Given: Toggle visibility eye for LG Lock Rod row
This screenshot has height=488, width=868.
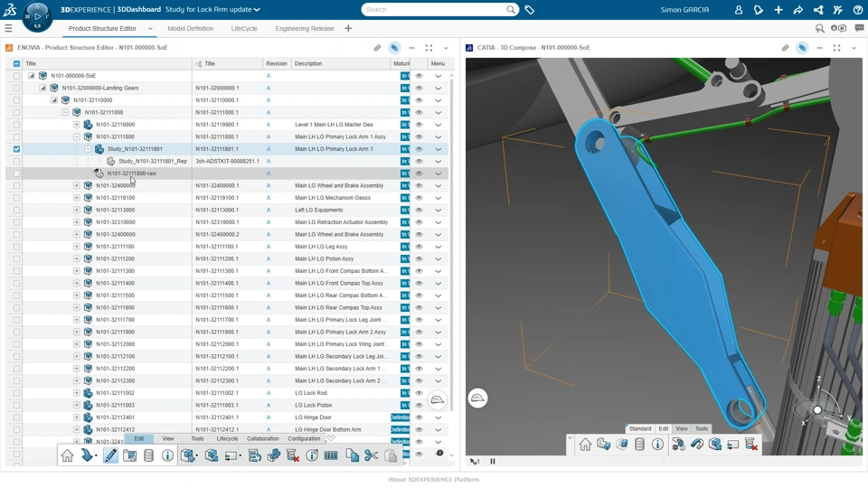Looking at the screenshot, I should [419, 393].
